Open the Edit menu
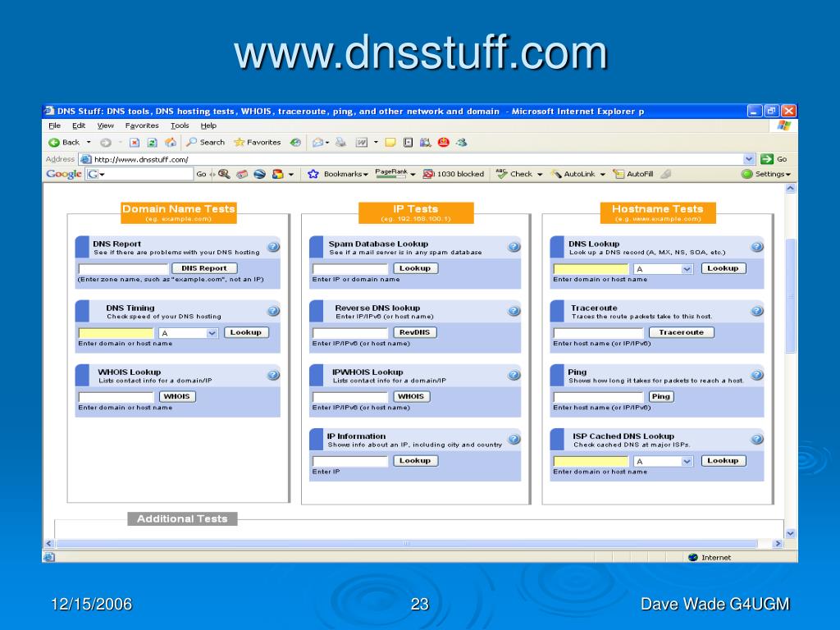This screenshot has height=630, width=840. (x=79, y=126)
